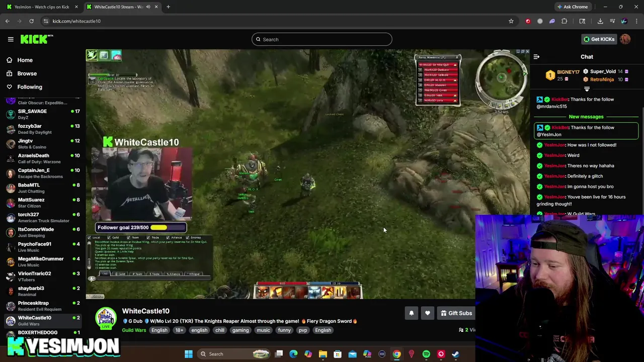Click the Guild Wars category link
Screen dimensions: 644x362
click(x=134, y=330)
